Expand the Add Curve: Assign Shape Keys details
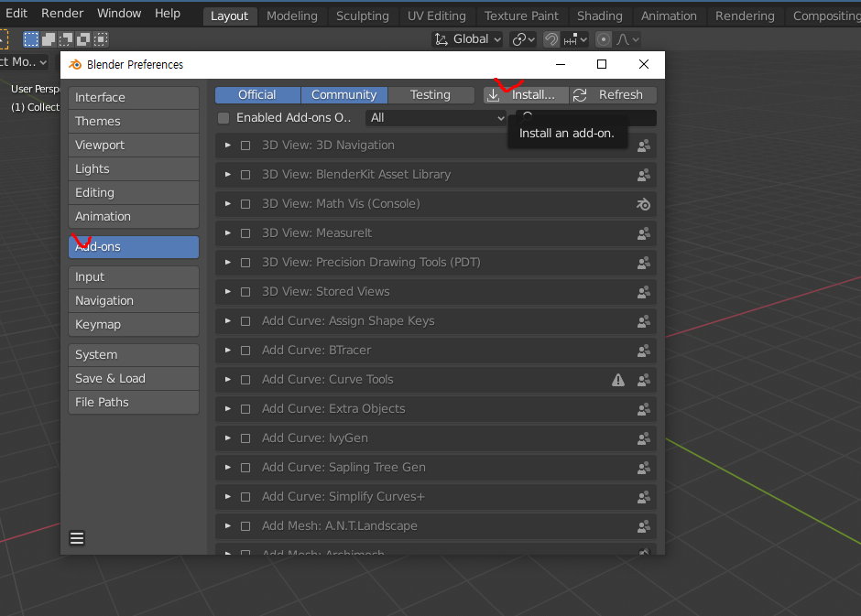 coord(228,321)
